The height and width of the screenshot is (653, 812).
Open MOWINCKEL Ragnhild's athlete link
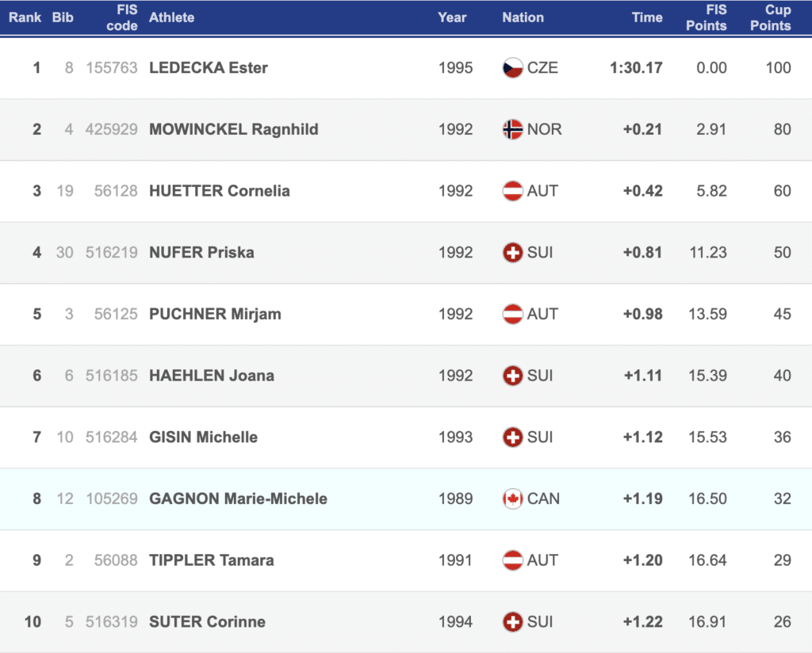click(234, 129)
